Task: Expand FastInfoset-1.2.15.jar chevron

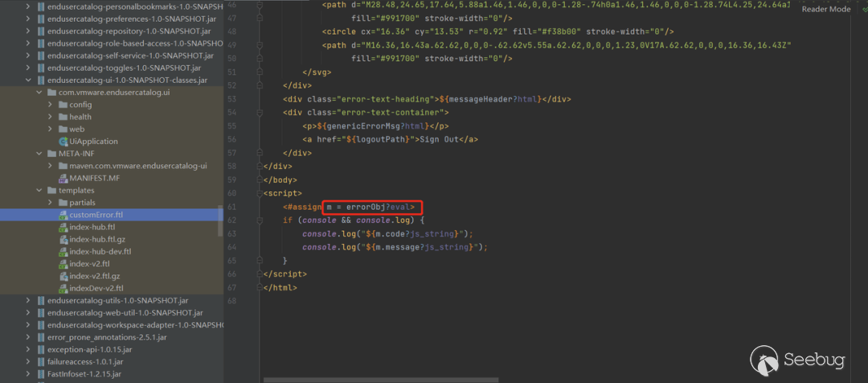Action: pos(28,373)
